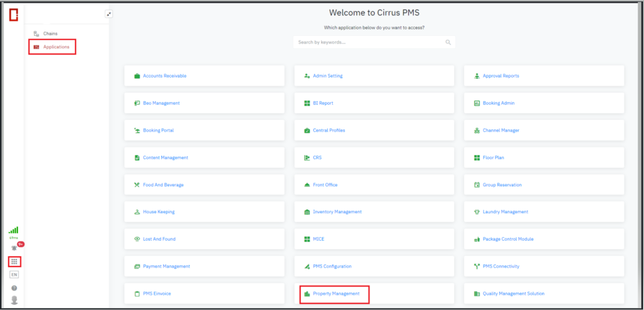Viewport: 644px width, 310px height.
Task: Click the House Keeping hanger icon
Action: (x=137, y=212)
